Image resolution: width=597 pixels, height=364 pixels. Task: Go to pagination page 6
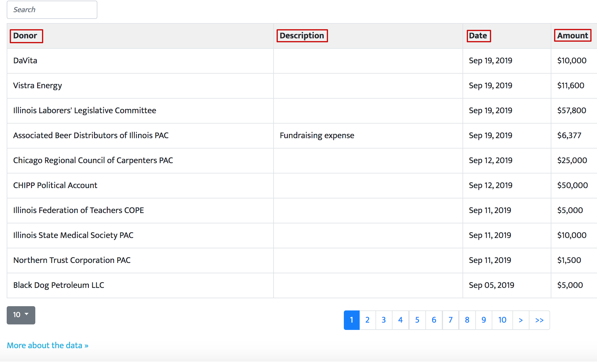(434, 320)
